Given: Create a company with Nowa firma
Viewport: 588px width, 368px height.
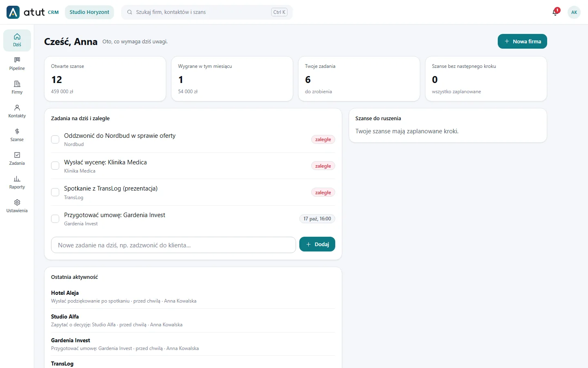Looking at the screenshot, I should coord(522,41).
